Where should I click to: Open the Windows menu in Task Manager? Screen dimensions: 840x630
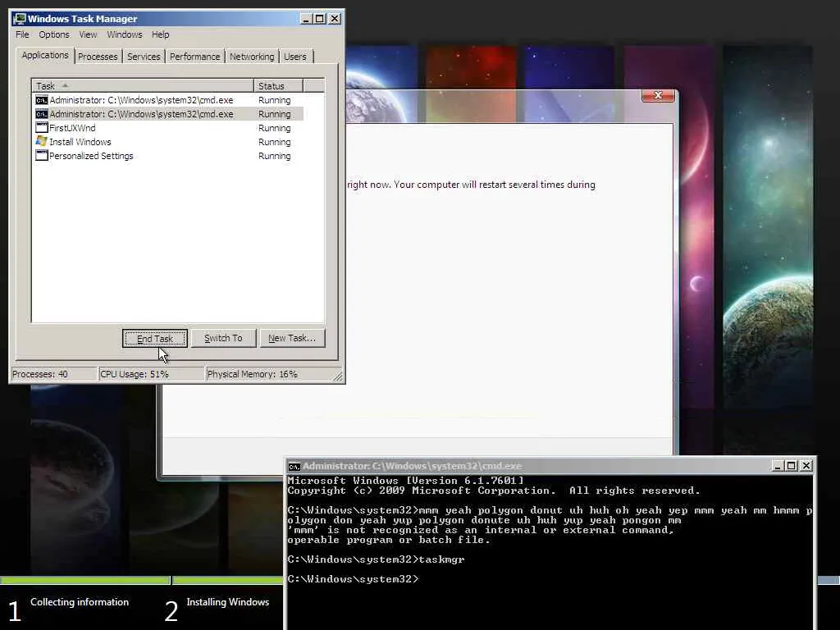[x=125, y=34]
